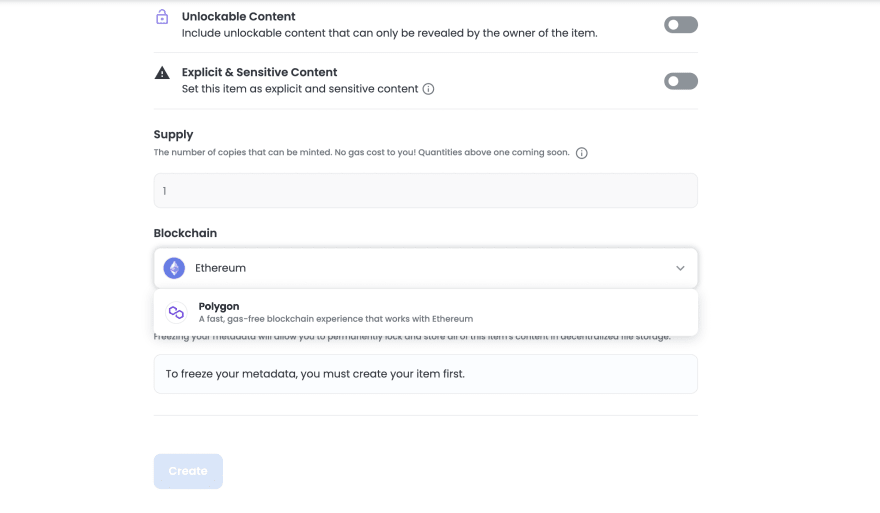Screen dimensions: 880x513
Task: Click the Blockchain section label
Action: click(185, 233)
